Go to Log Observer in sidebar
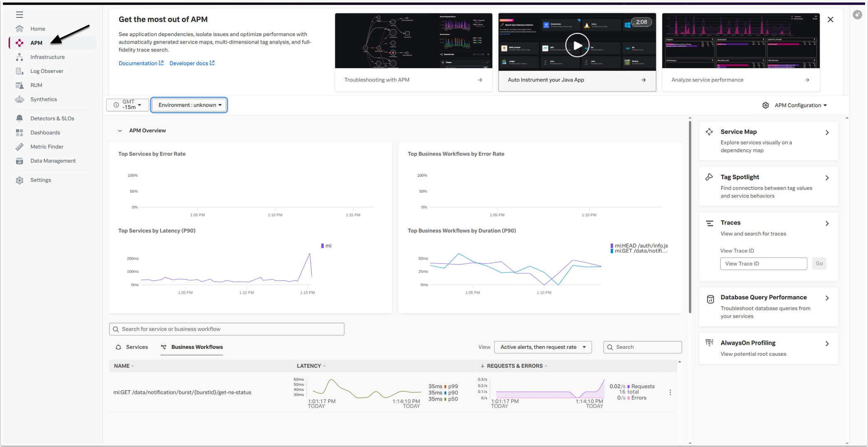This screenshot has height=447, width=868. 47,71
